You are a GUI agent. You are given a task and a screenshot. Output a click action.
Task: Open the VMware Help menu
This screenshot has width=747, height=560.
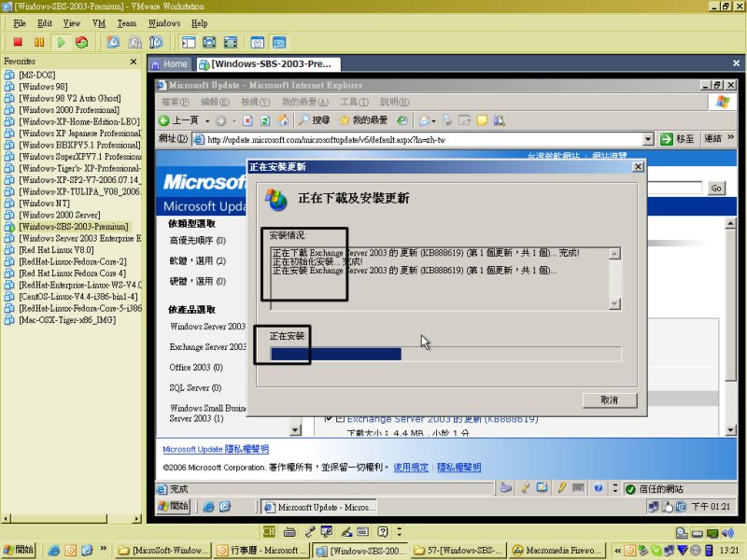click(200, 23)
